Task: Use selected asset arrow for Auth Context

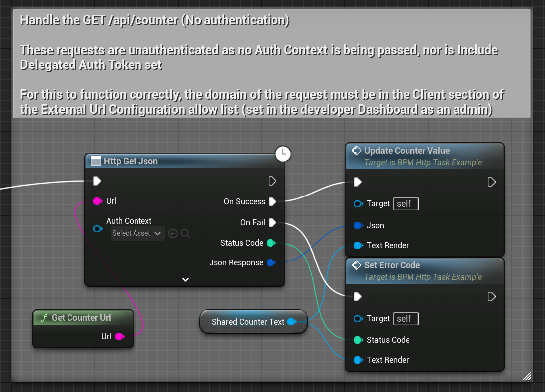Action: coord(173,233)
